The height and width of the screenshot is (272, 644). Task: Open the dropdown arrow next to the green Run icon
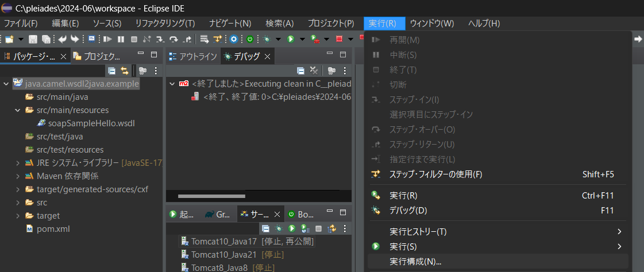(302, 40)
